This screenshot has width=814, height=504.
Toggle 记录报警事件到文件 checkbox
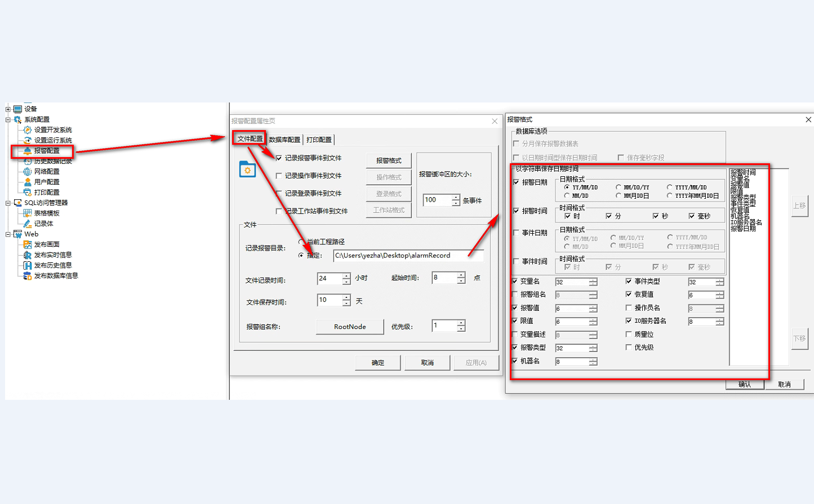click(x=279, y=158)
